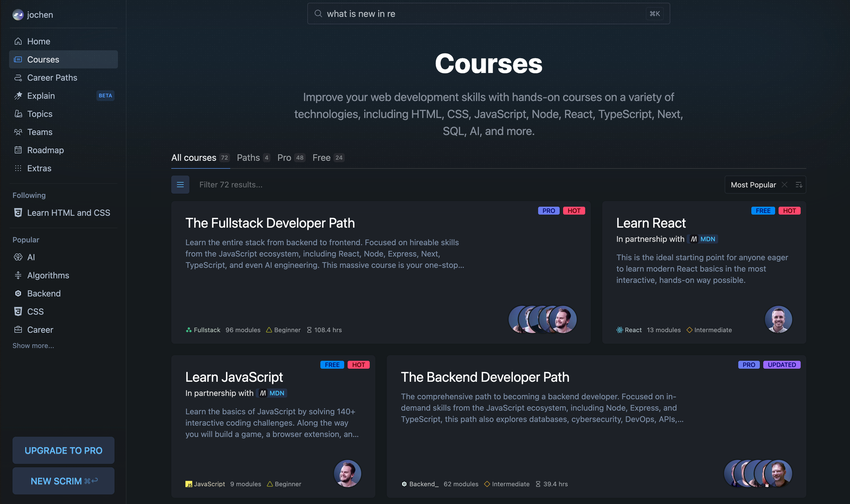
Task: Click the Roadmap calendar icon
Action: pyautogui.click(x=18, y=150)
